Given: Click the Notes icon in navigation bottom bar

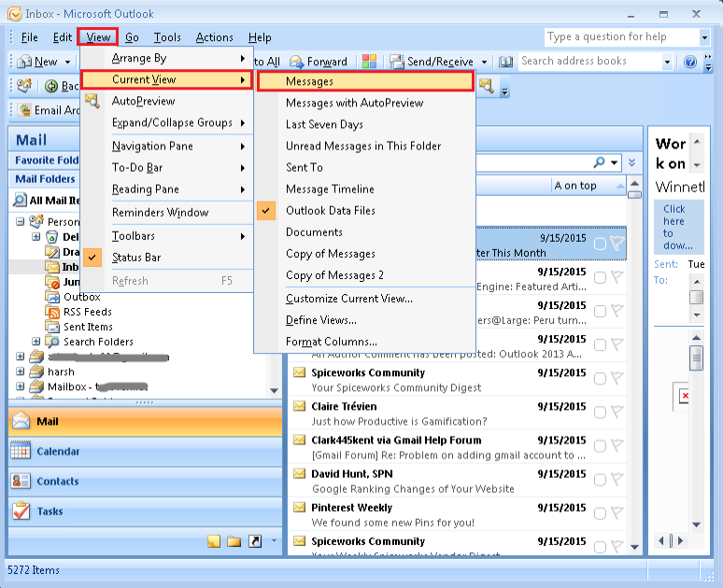Looking at the screenshot, I should coord(214,541).
